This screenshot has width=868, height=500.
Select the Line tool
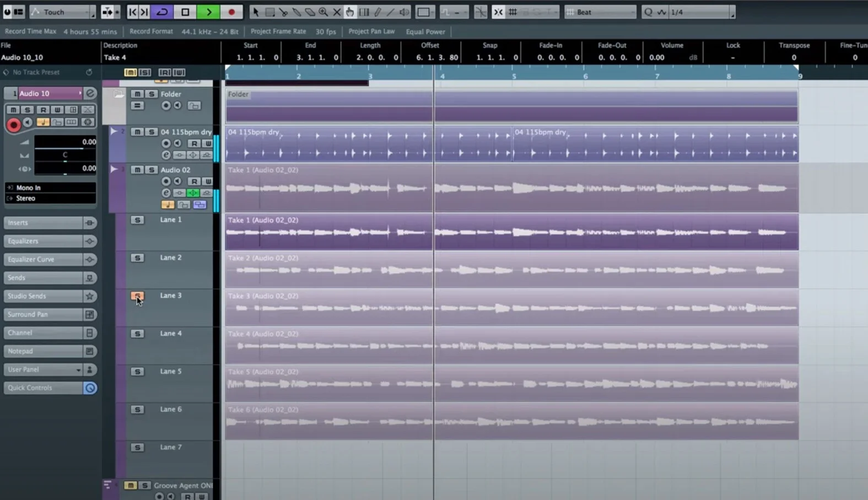[390, 12]
